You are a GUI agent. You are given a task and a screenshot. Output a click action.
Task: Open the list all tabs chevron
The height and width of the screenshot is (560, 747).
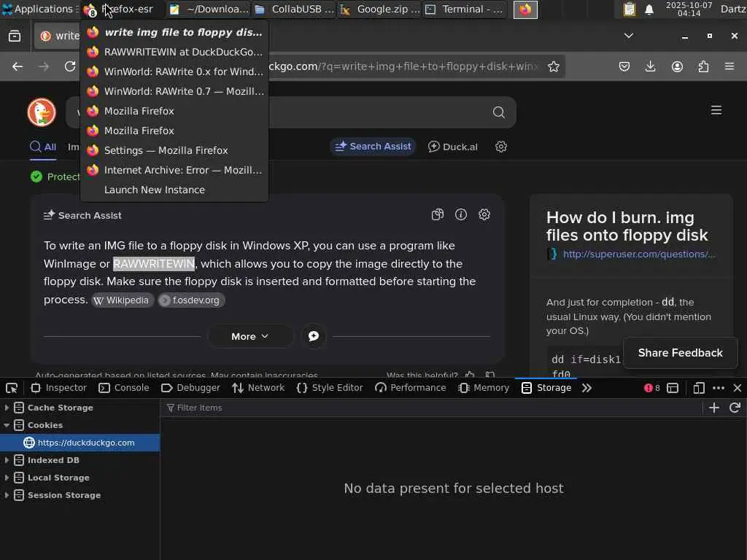[x=629, y=36]
